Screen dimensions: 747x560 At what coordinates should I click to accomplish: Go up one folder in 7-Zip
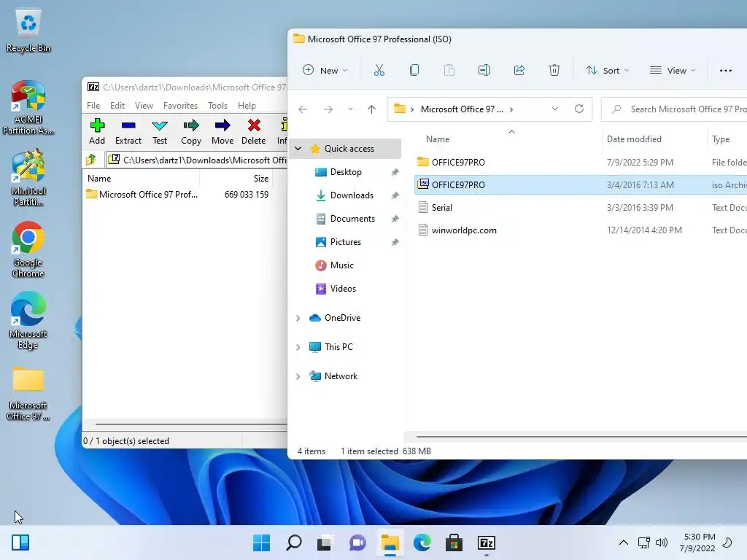coord(91,160)
